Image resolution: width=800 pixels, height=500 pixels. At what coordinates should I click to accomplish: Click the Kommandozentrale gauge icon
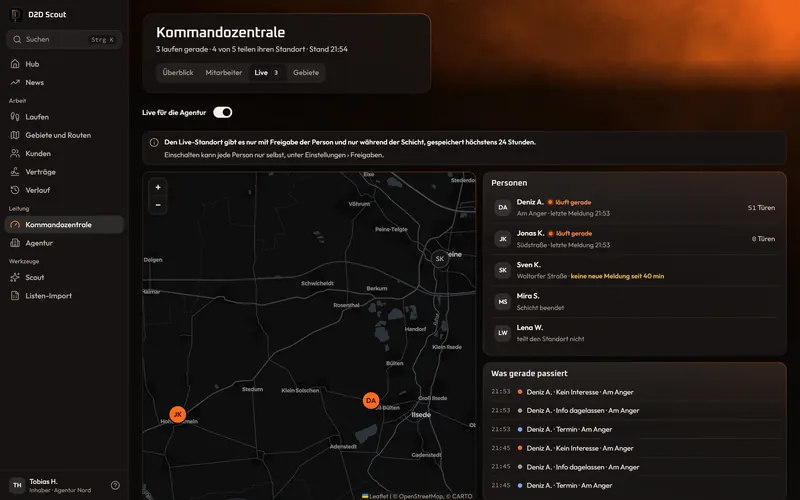pyautogui.click(x=15, y=224)
